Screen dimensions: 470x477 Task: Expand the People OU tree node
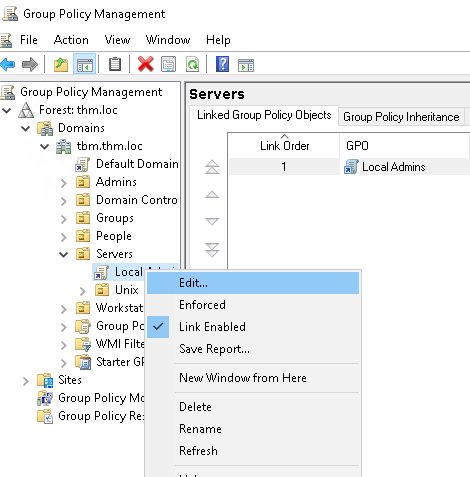pos(63,237)
